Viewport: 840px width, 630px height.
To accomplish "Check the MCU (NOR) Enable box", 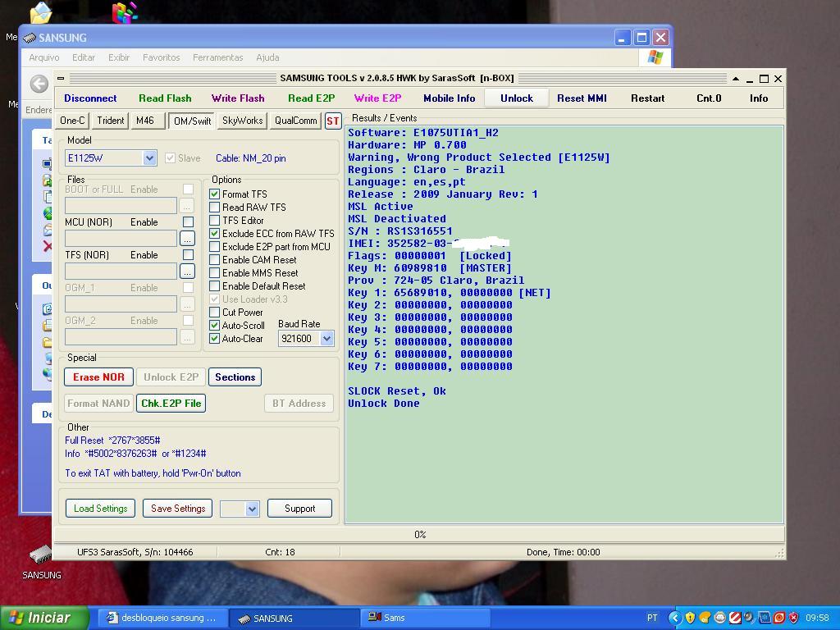I will pyautogui.click(x=188, y=221).
